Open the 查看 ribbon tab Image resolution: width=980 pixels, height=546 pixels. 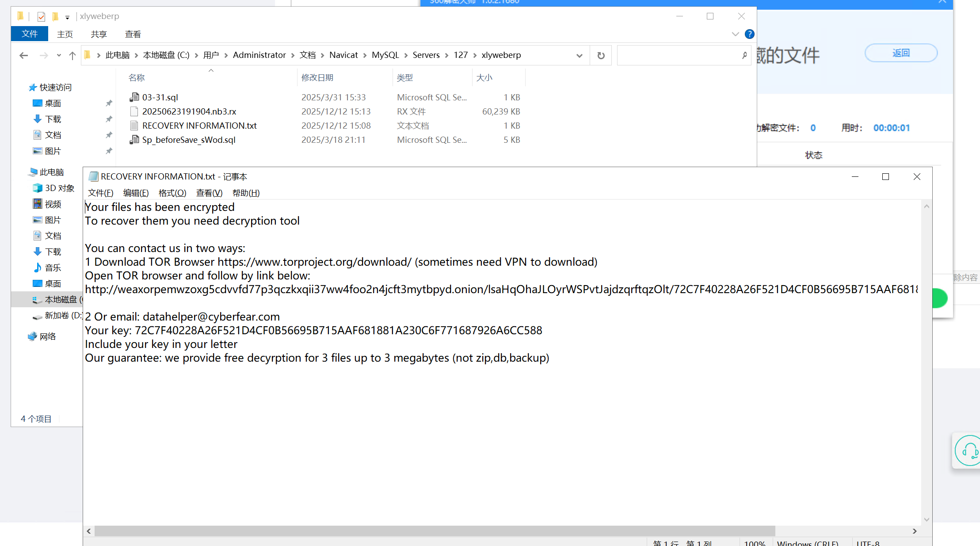click(133, 34)
